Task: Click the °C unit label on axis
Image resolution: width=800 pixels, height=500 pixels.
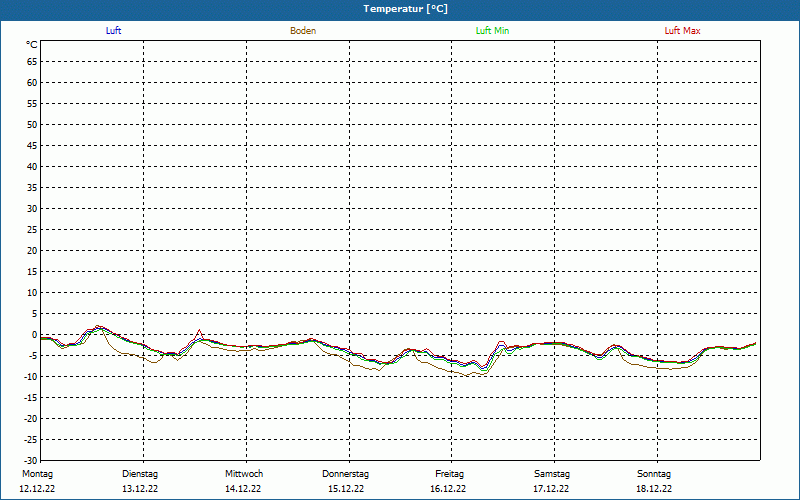Action: click(32, 45)
